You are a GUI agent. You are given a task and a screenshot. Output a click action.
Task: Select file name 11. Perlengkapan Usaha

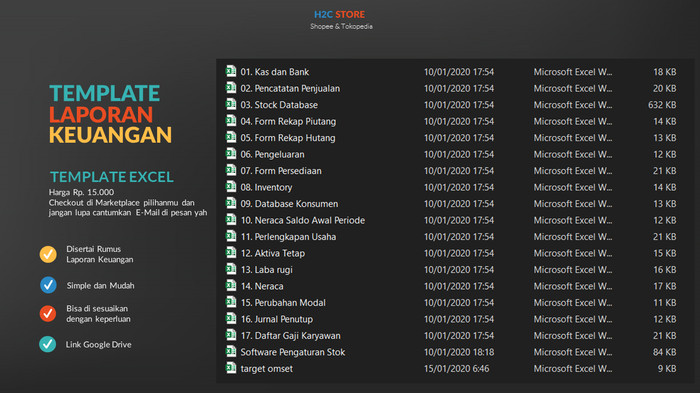[288, 237]
